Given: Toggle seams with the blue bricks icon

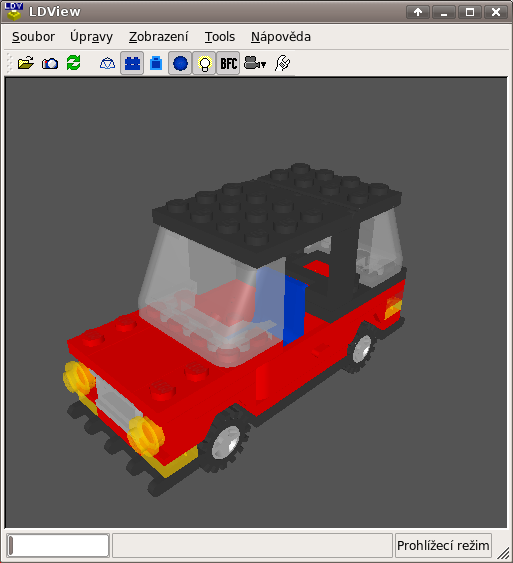Looking at the screenshot, I should click(132, 63).
